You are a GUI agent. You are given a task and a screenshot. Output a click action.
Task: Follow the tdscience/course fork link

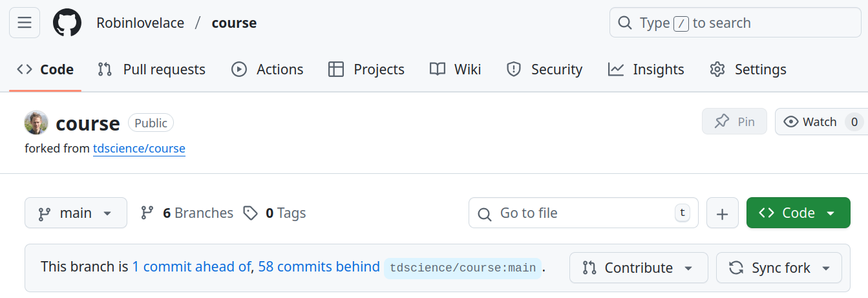(139, 149)
